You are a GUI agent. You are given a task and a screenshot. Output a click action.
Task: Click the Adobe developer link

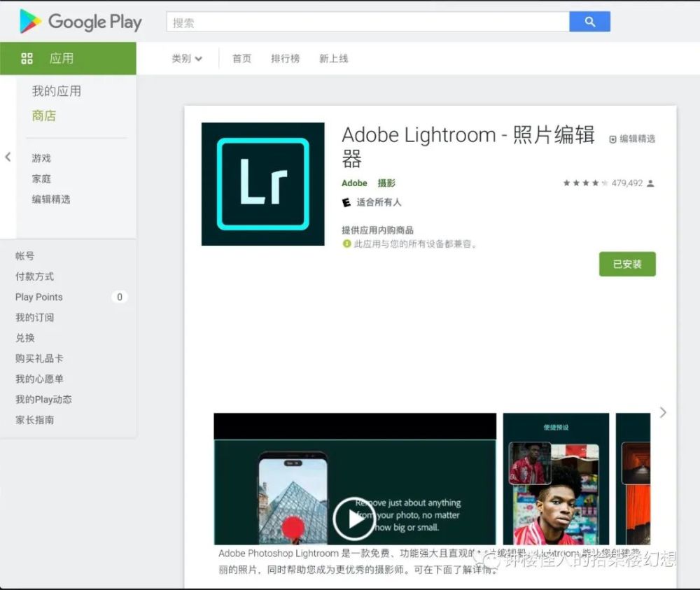(354, 183)
